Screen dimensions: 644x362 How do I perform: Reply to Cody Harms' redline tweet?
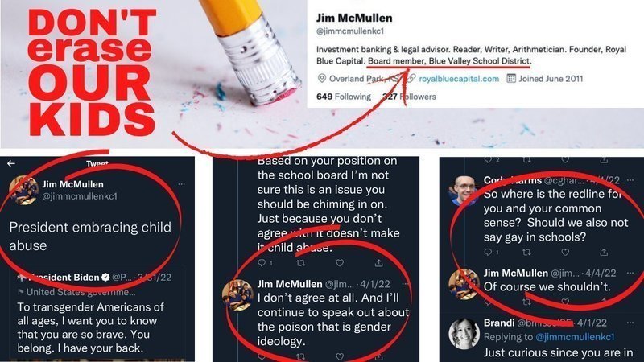pyautogui.click(x=489, y=252)
